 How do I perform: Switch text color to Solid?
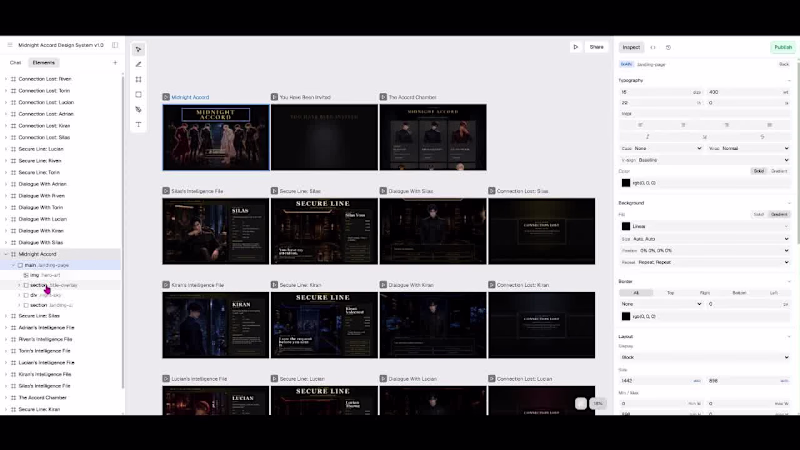pyautogui.click(x=759, y=171)
